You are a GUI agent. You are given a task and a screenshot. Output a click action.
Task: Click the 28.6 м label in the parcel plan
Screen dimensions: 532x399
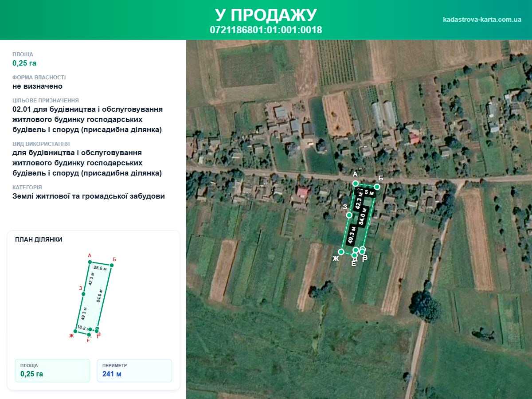pyautogui.click(x=101, y=268)
